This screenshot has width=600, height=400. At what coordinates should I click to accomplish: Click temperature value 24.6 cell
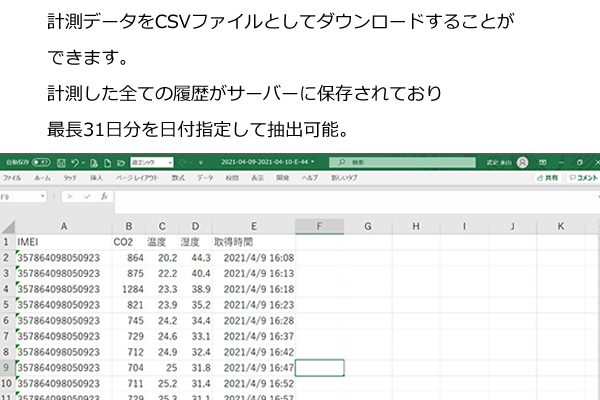pyautogui.click(x=162, y=336)
